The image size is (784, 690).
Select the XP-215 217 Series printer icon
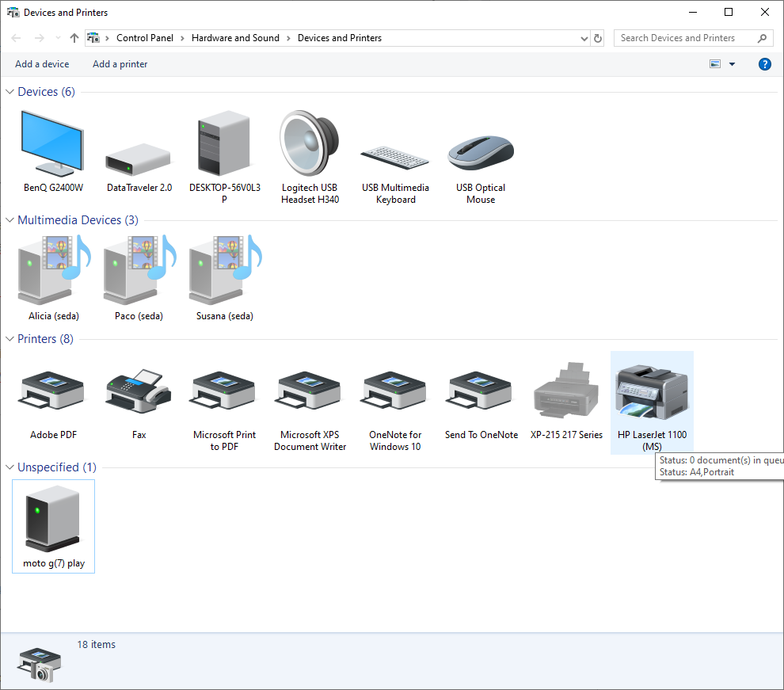(566, 390)
